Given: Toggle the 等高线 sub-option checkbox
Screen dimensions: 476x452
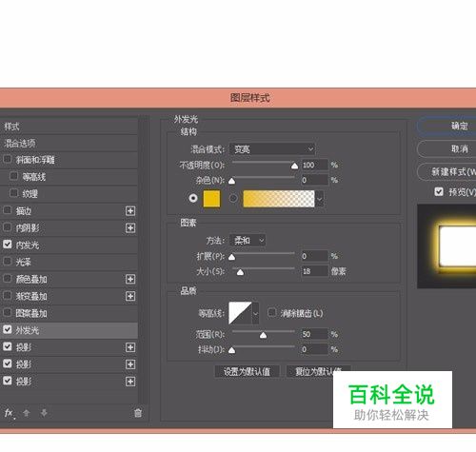Looking at the screenshot, I should pyautogui.click(x=13, y=176).
